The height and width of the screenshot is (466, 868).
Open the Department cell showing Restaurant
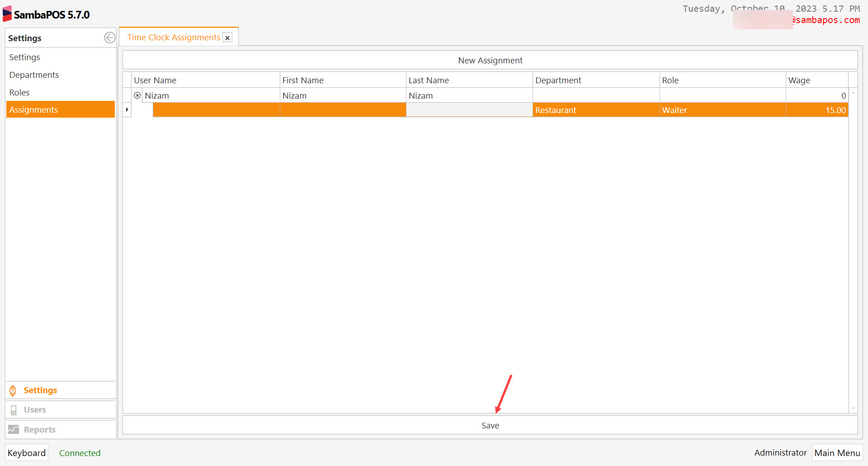pos(596,109)
